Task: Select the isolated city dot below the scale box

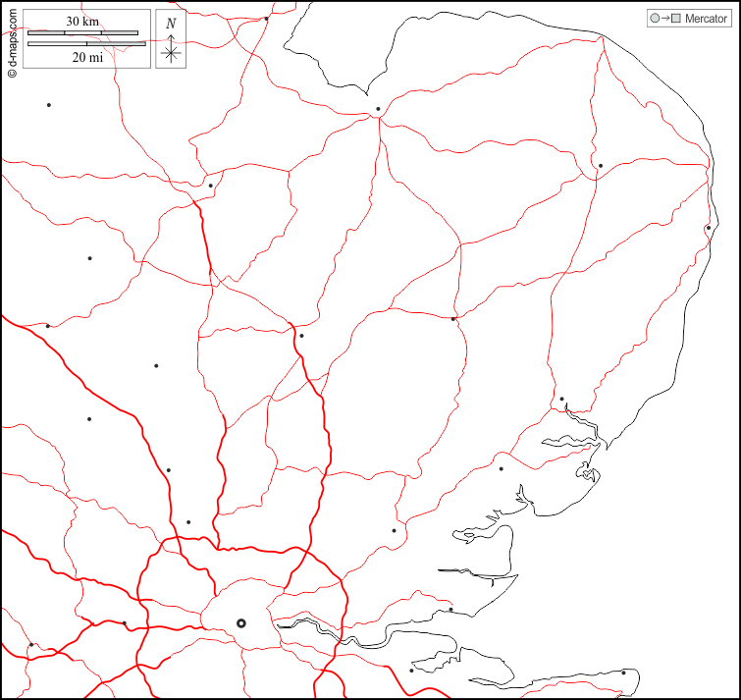Action: 48,104
